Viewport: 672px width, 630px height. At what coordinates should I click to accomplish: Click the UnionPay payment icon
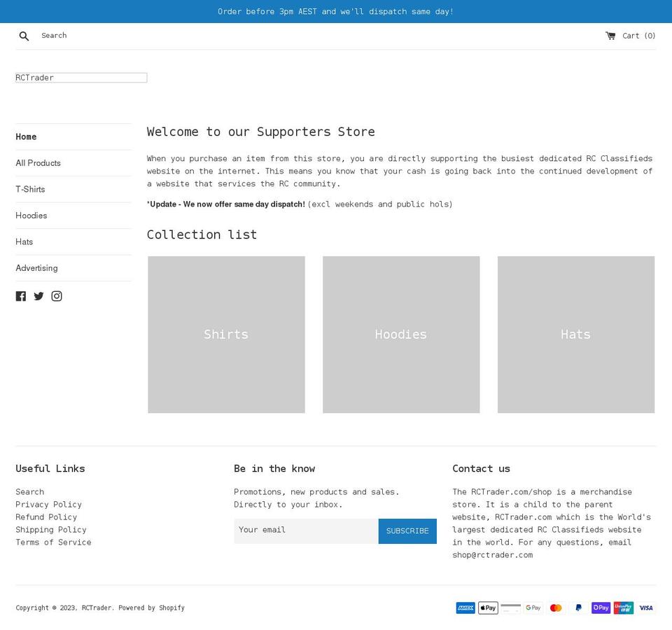click(x=624, y=608)
